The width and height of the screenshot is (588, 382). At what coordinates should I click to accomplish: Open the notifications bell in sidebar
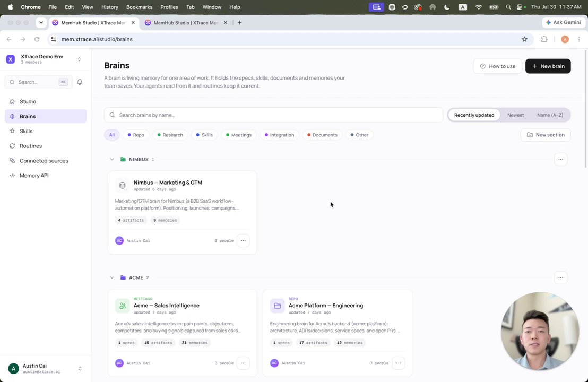click(80, 82)
